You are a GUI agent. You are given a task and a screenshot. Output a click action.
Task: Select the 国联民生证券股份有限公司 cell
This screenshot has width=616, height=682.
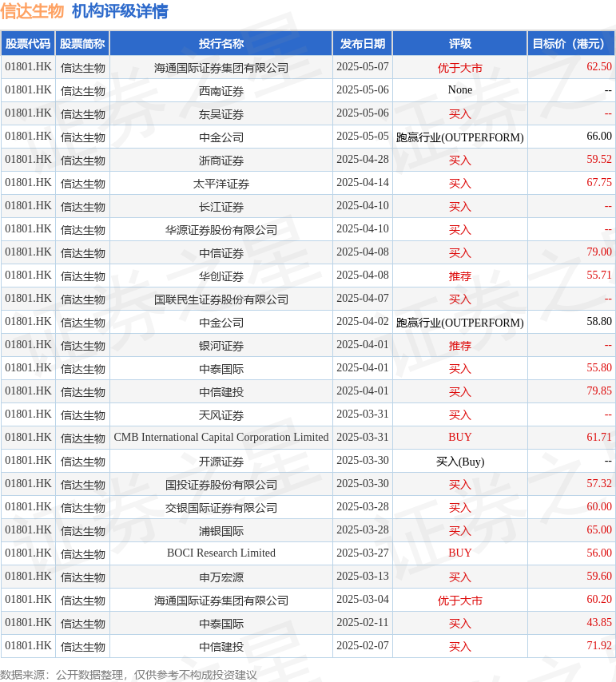[x=221, y=299]
